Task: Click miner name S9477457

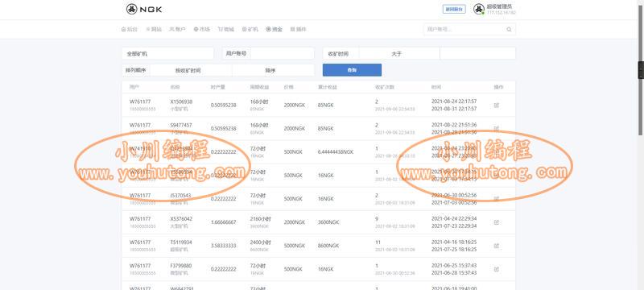Action: [181, 125]
